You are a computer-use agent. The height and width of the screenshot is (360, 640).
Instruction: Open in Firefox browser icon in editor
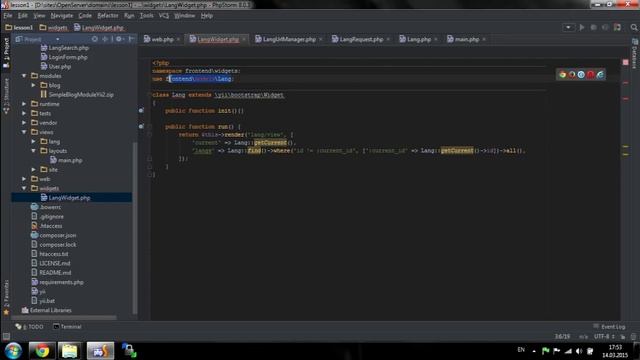coord(572,75)
